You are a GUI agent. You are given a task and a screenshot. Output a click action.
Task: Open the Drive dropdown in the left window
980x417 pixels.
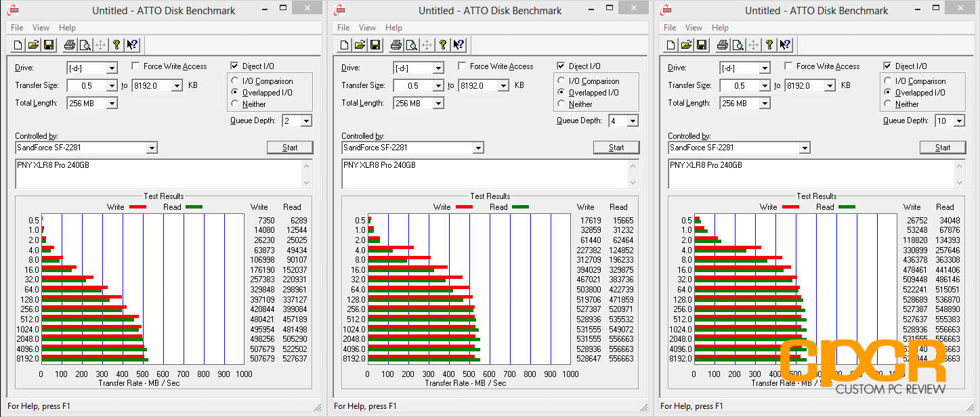tap(112, 68)
